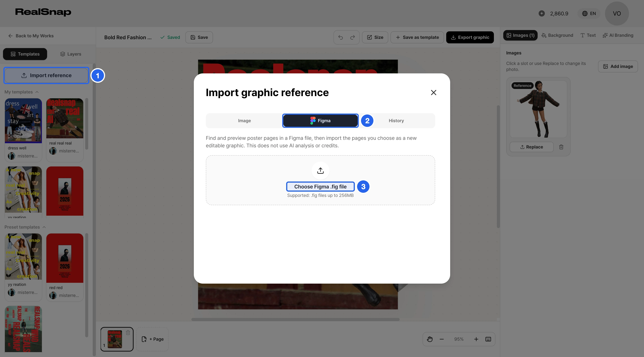644x357 pixels.
Task: Switch to the Image tab
Action: pyautogui.click(x=244, y=121)
